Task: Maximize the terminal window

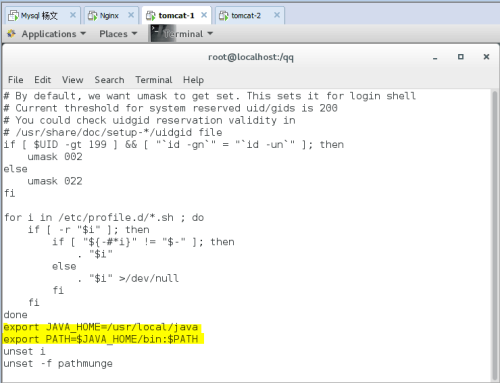Action: pos(461,57)
